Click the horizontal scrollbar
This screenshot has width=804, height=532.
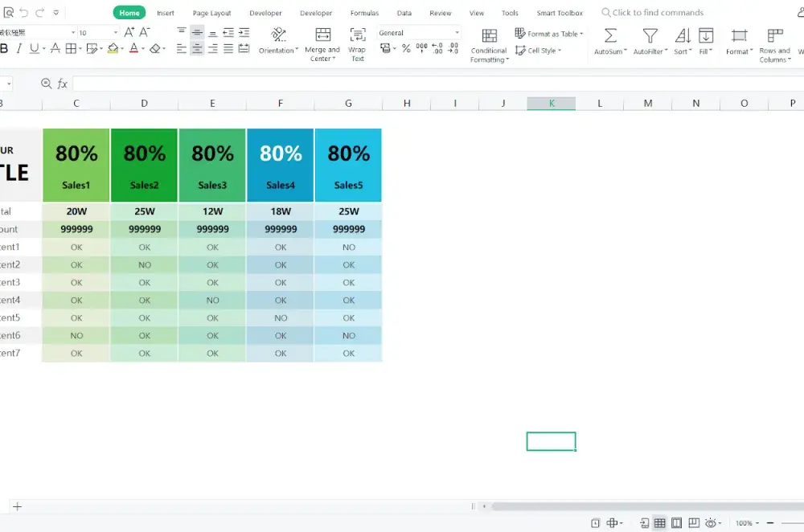click(x=647, y=506)
